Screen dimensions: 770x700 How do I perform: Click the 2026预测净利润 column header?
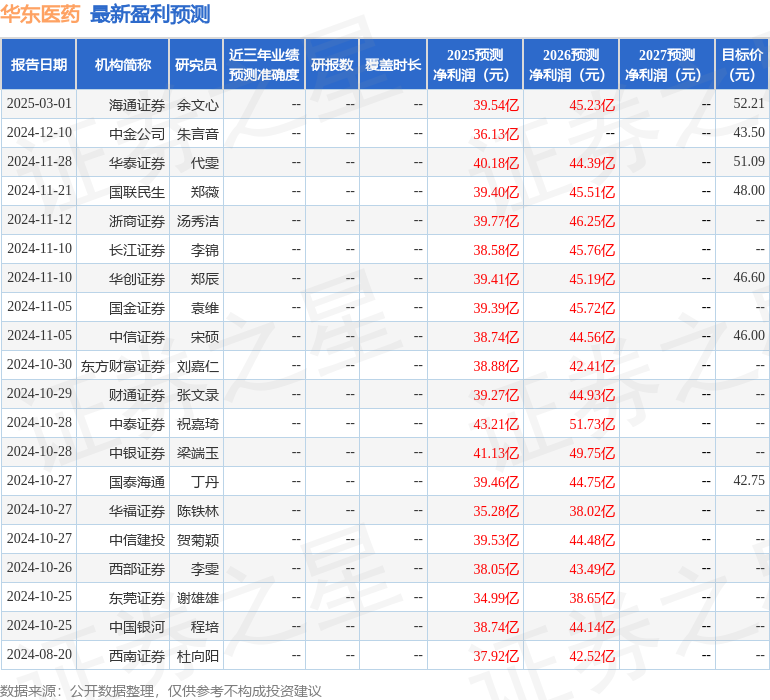pyautogui.click(x=571, y=64)
